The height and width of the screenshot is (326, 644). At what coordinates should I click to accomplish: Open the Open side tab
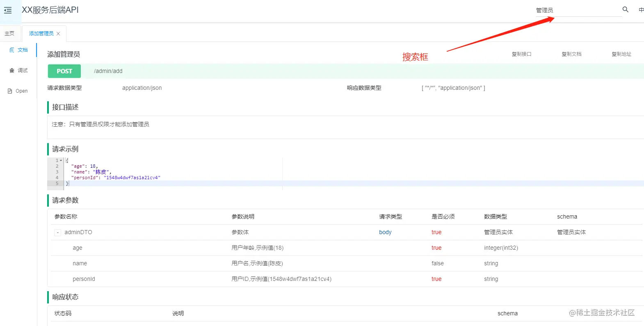click(x=18, y=91)
